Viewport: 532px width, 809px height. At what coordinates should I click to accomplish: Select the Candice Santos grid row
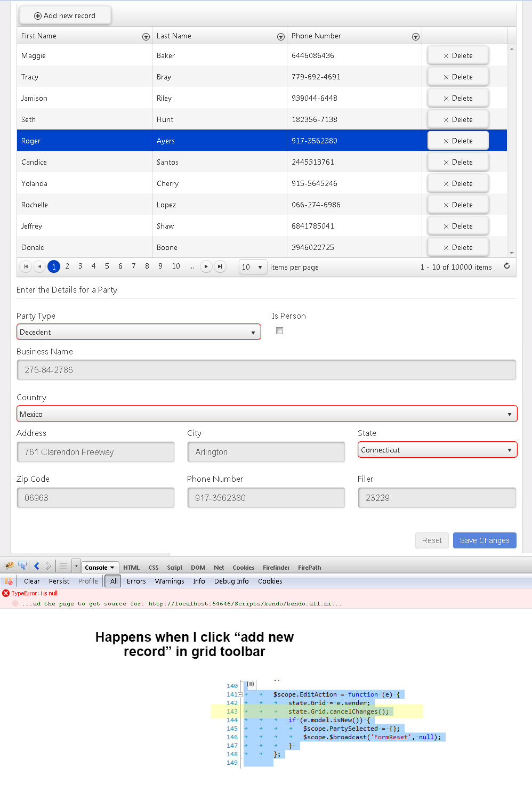[262, 162]
